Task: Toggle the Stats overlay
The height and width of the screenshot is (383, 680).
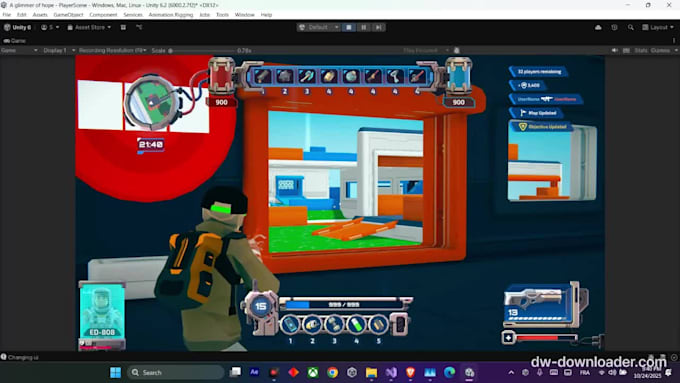Action: point(641,50)
